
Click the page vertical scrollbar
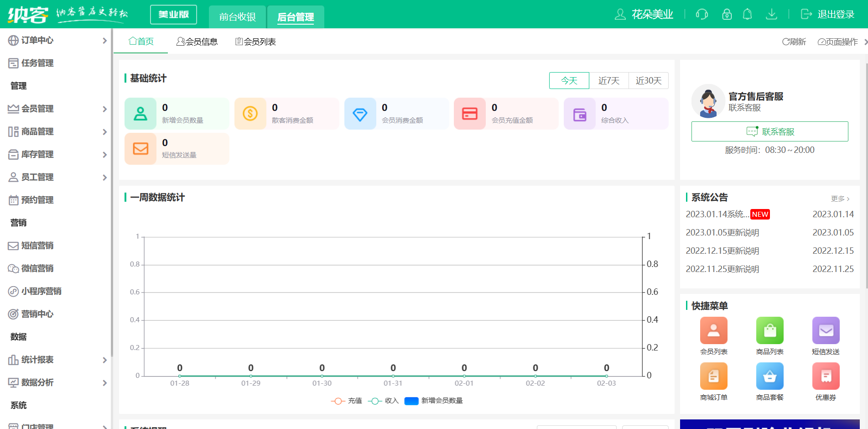(866, 176)
